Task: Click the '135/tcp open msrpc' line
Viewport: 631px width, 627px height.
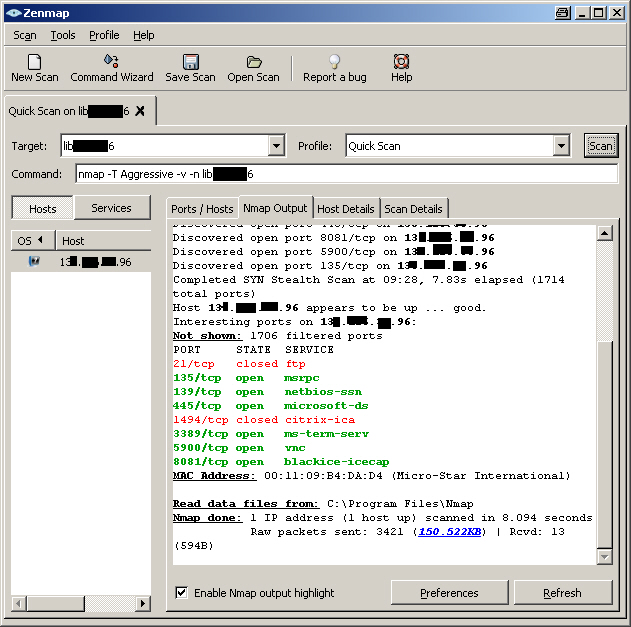Action: point(246,378)
